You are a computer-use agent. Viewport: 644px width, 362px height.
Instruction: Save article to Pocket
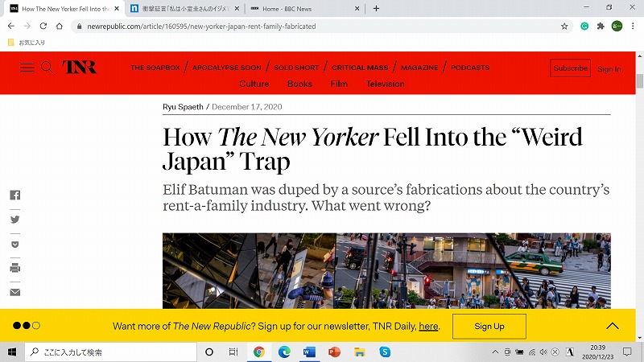(14, 245)
